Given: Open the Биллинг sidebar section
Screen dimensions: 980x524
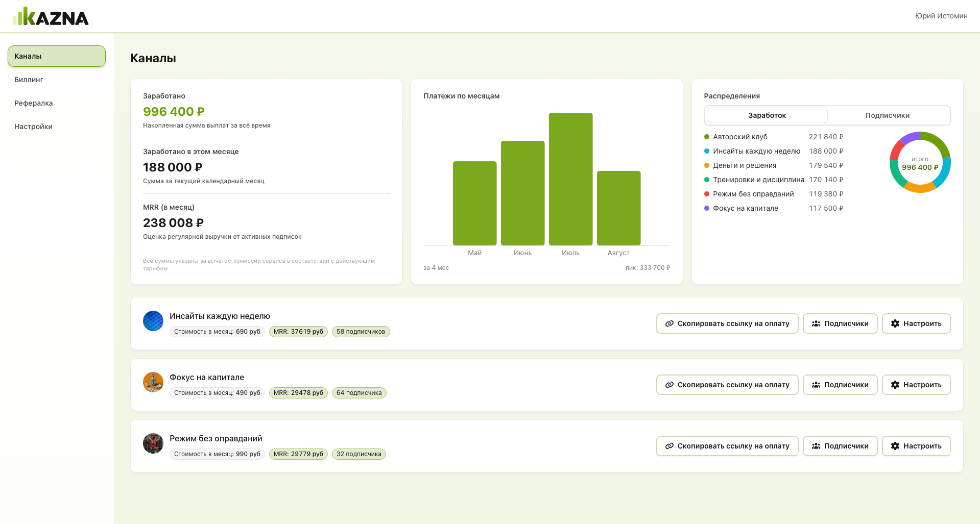Looking at the screenshot, I should click(x=57, y=80).
